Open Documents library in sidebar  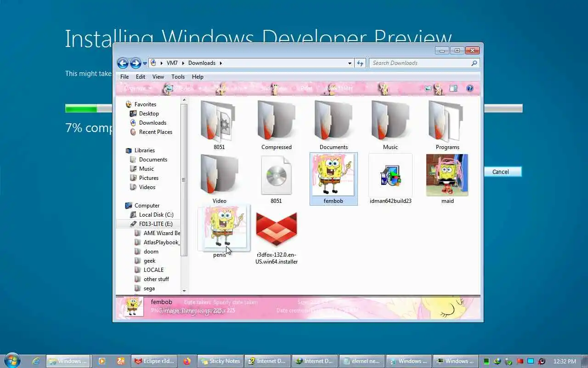(x=153, y=160)
